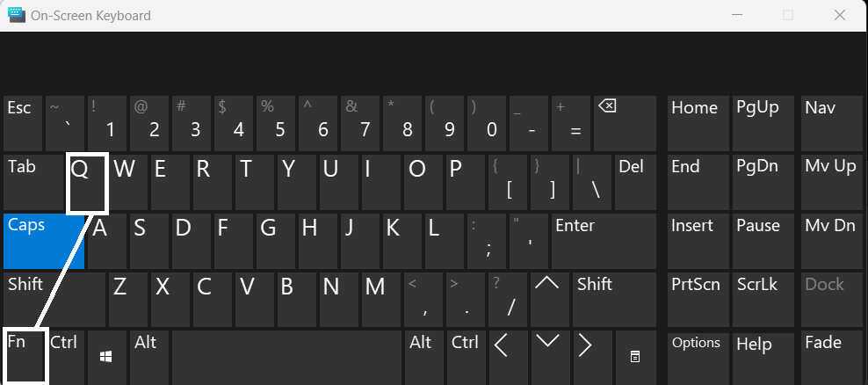Click the On-Screen Keyboard title bar icon
The image size is (868, 385).
tap(17, 15)
